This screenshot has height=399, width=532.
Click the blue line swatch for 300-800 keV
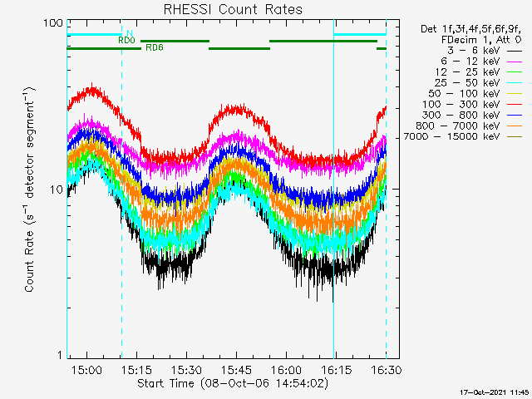click(515, 116)
